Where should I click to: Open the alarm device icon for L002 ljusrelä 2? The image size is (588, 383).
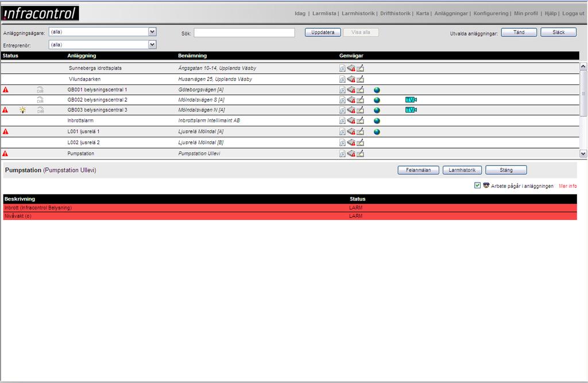pyautogui.click(x=351, y=142)
